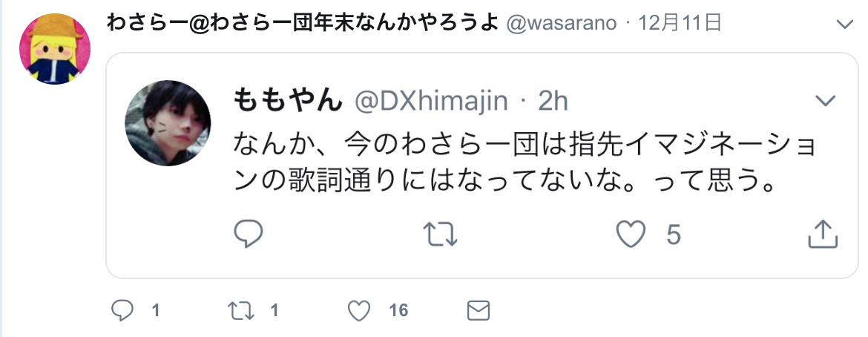This screenshot has height=337, width=868.
Task: Like the outer tweet with 16 likes
Action: [x=359, y=310]
